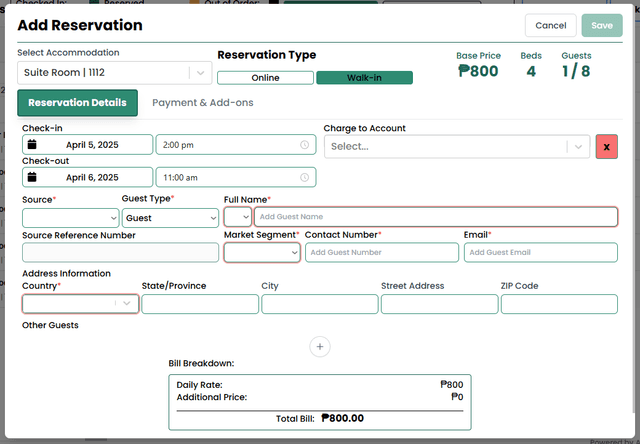Viewport: 640px width, 444px height.
Task: Clear Charge to Account with red X
Action: [606, 146]
